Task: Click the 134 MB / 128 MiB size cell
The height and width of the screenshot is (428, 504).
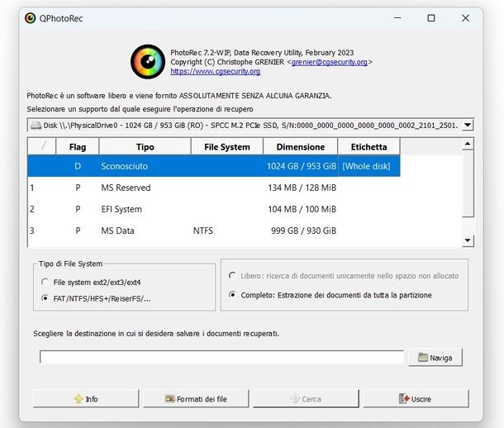Action: pyautogui.click(x=302, y=188)
